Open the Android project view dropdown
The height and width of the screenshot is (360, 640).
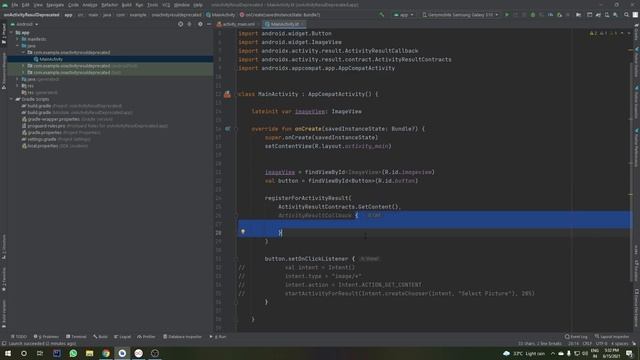point(24,24)
